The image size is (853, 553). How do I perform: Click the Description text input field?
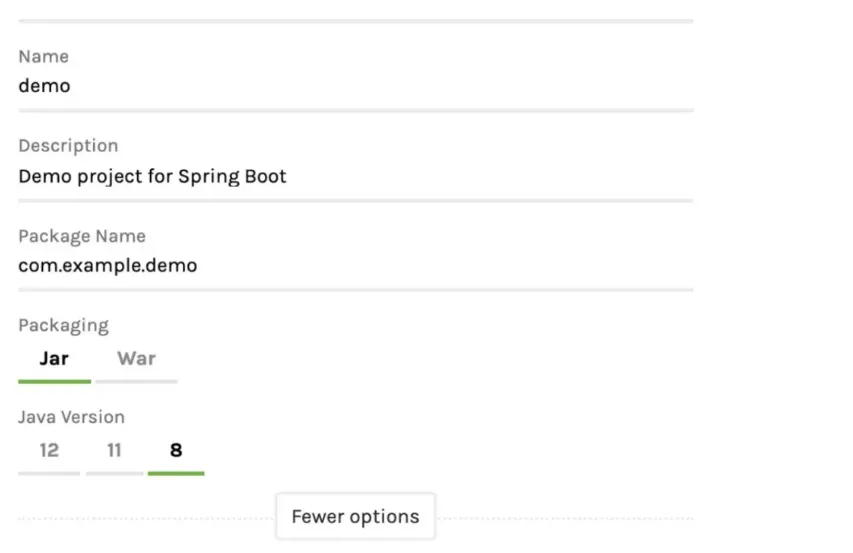click(355, 177)
